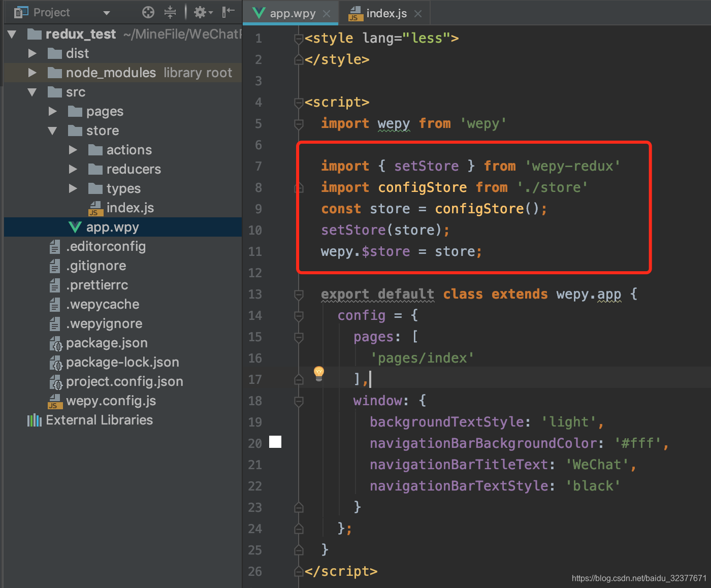The width and height of the screenshot is (711, 588).
Task: Click the Project view icon in header
Action: coord(21,12)
